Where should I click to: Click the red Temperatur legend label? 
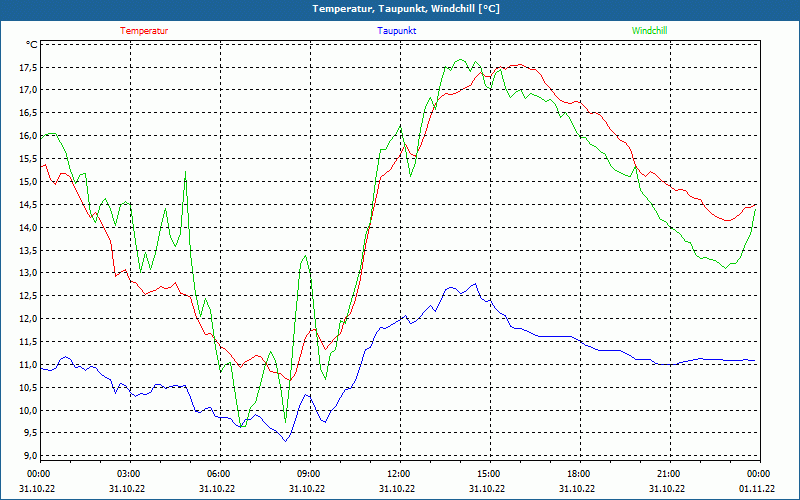click(x=144, y=31)
